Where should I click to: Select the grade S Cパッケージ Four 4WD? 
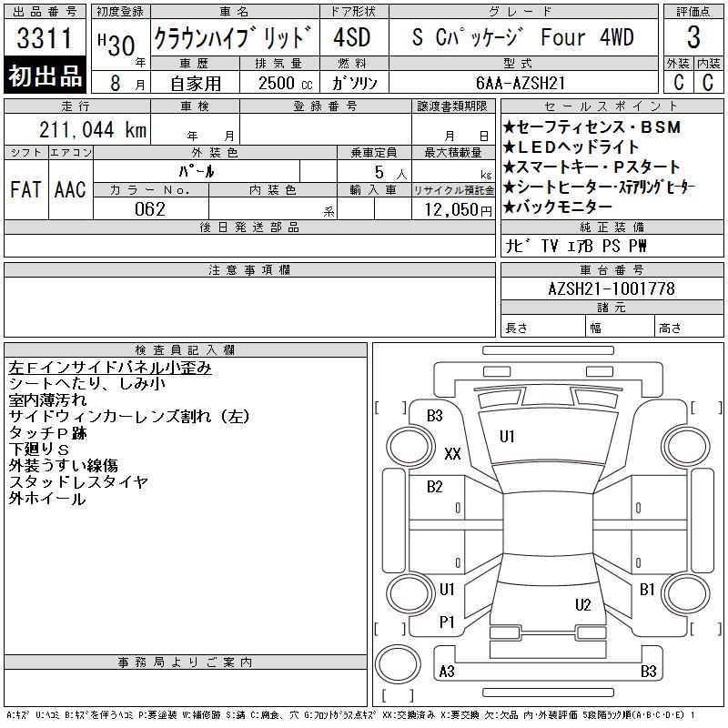coord(522,37)
